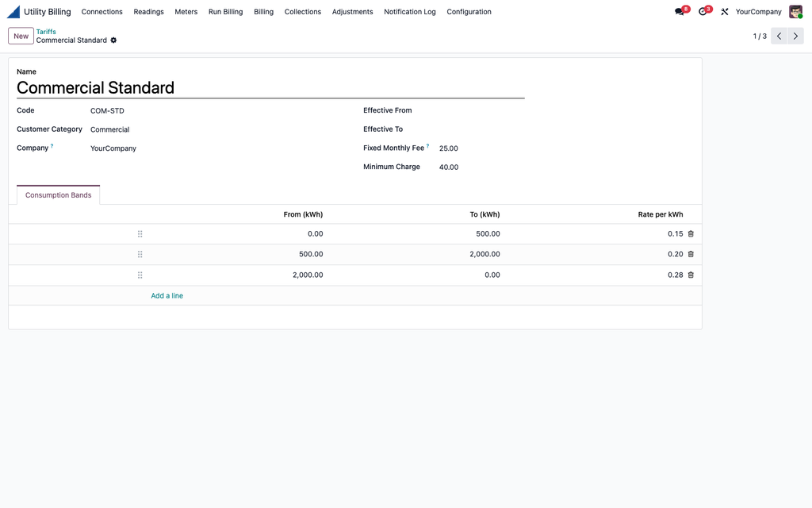The height and width of the screenshot is (508, 812).
Task: Grab drag handle of the 500.00 band row
Action: 140,254
